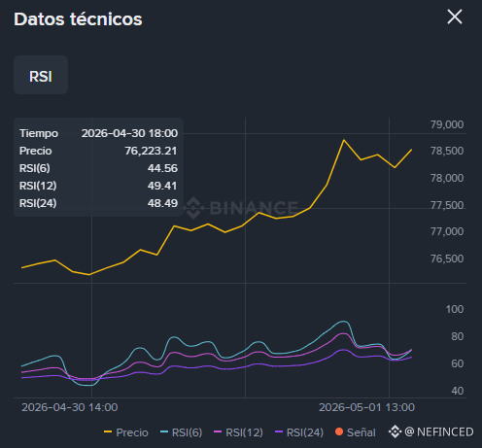Click the Binance logo beside @NEFINCED
Viewport: 482px width, 448px height.
click(x=395, y=431)
